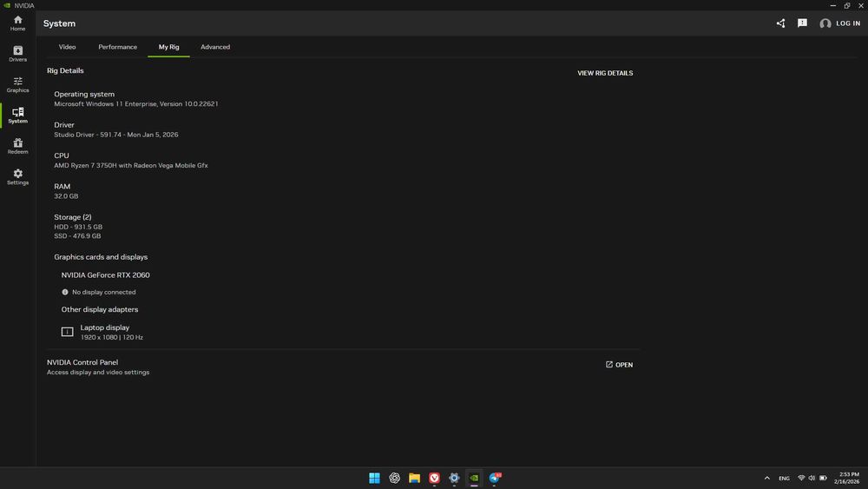Show hidden system tray icons
The height and width of the screenshot is (489, 868).
coord(766,478)
